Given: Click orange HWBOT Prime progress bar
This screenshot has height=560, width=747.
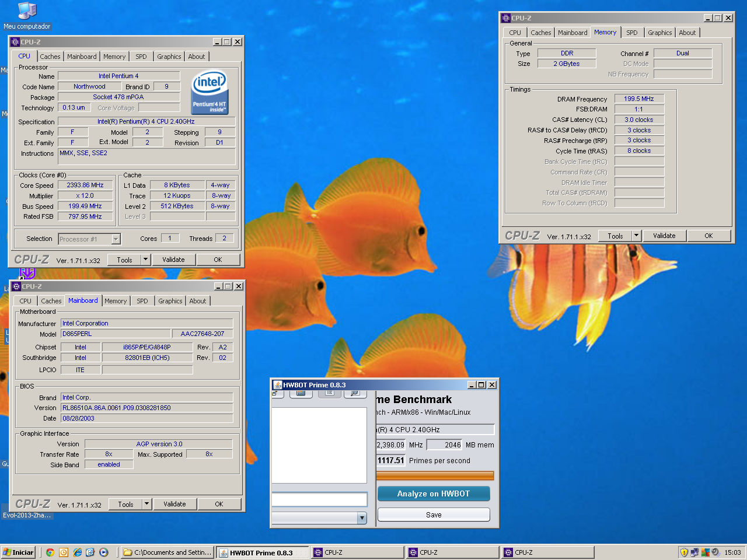Looking at the screenshot, I should tap(435, 475).
